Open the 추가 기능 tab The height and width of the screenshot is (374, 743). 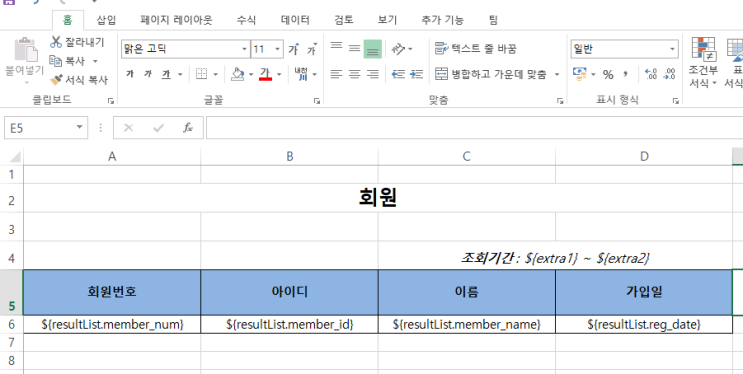tap(443, 20)
